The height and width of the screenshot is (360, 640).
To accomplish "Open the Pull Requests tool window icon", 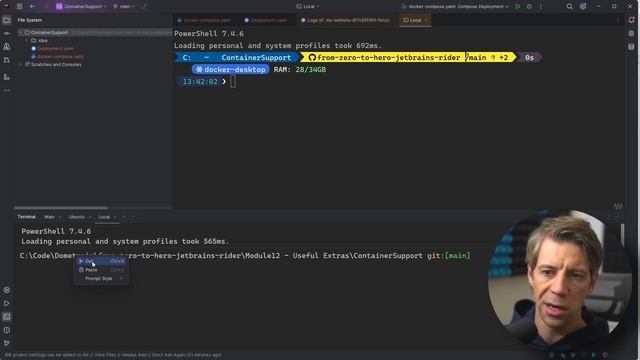I will tap(7, 60).
